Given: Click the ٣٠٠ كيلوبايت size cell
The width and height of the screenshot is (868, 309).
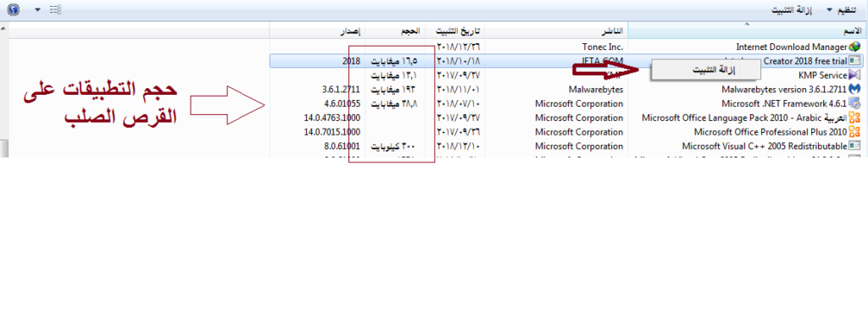Looking at the screenshot, I should pos(392,146).
